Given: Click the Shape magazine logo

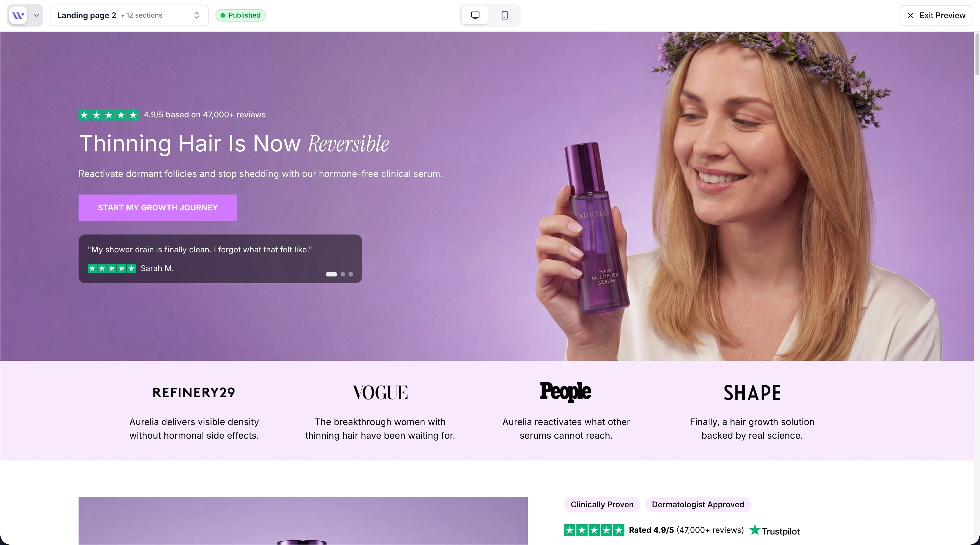Looking at the screenshot, I should pos(752,392).
